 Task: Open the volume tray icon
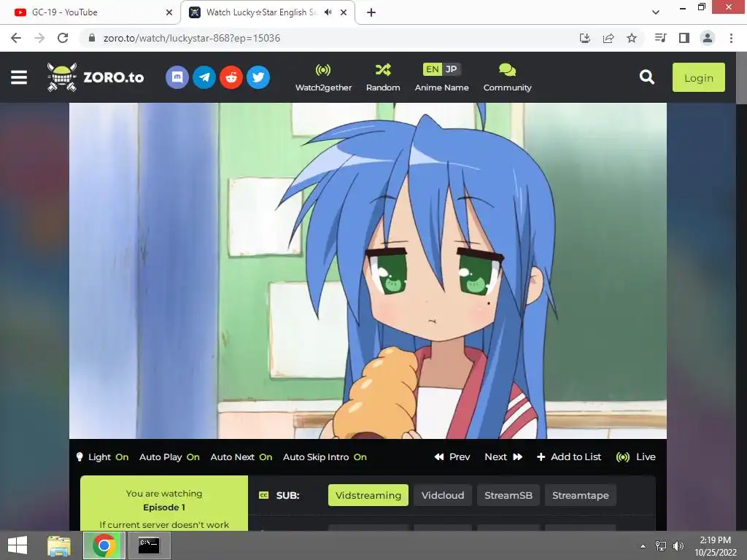coord(678,546)
